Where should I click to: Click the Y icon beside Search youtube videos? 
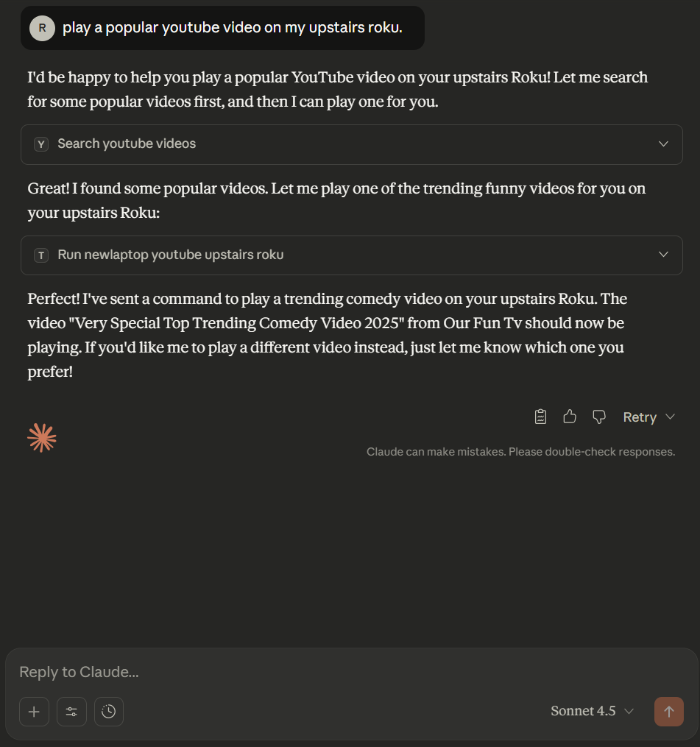[42, 144]
